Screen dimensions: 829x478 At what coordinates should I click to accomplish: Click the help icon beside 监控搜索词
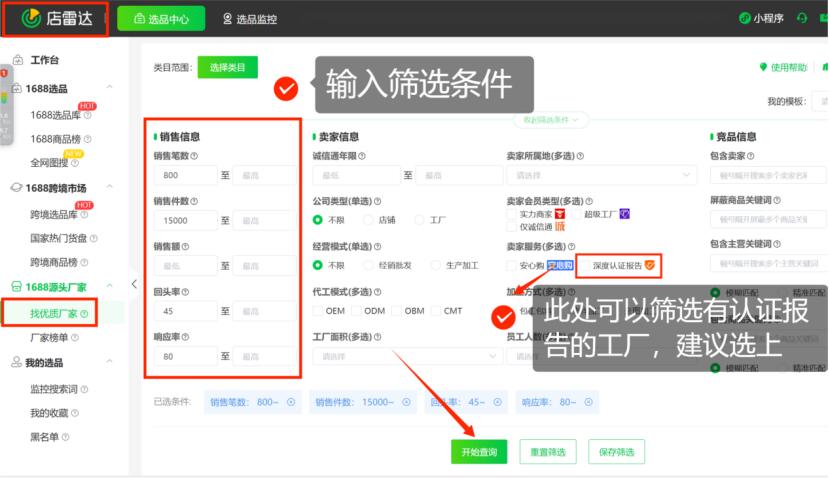coord(85,389)
